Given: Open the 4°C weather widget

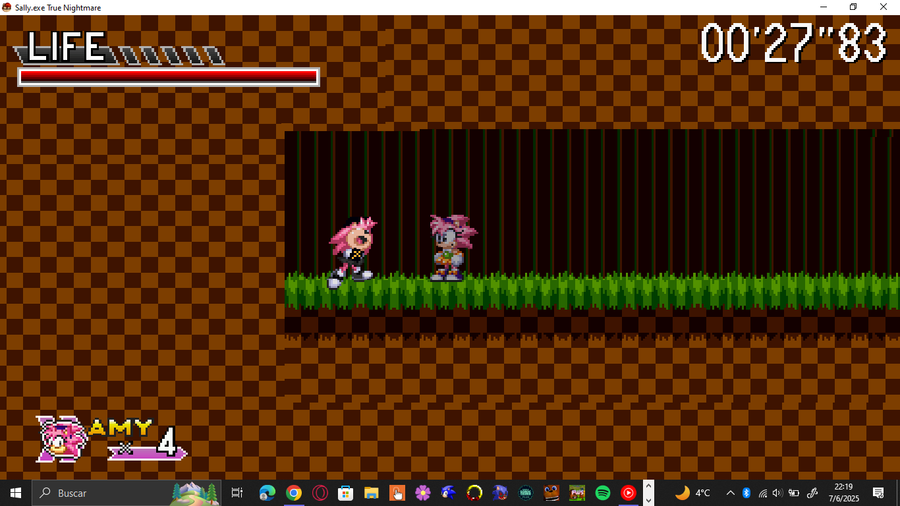Looking at the screenshot, I should click(x=692, y=493).
